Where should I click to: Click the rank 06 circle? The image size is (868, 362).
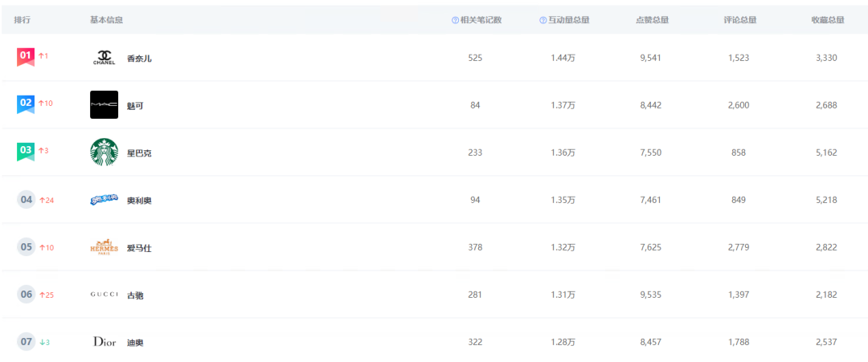[x=26, y=295]
